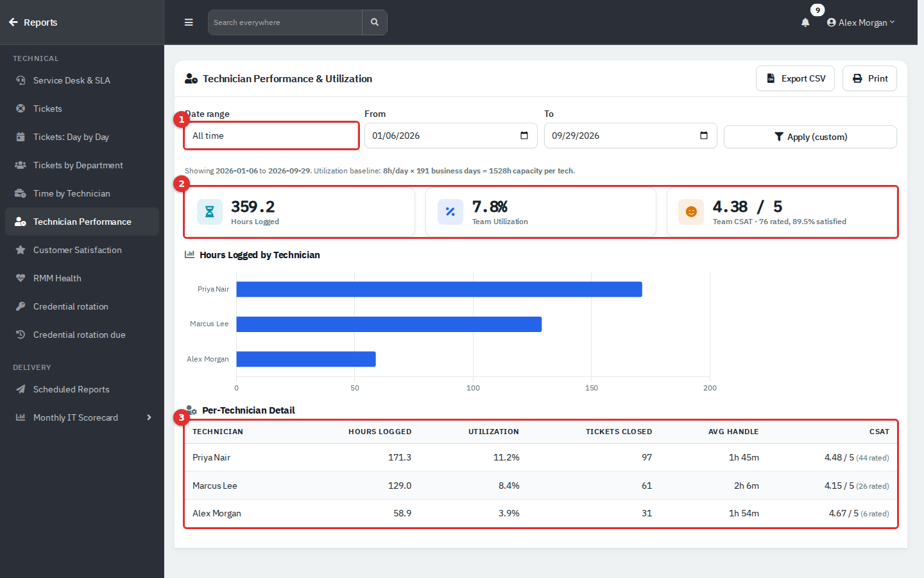Click the Time by Technician truck icon
Image resolution: width=924 pixels, height=578 pixels.
(x=21, y=193)
